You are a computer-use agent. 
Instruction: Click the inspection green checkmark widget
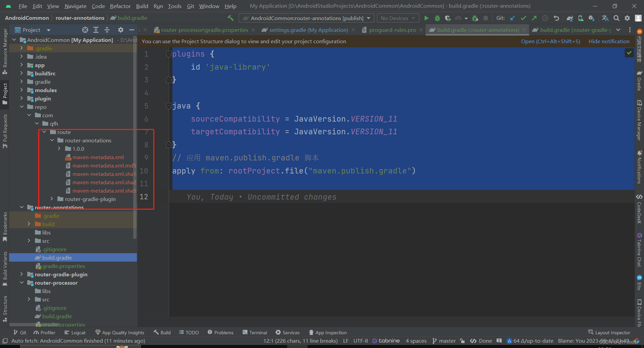coord(629,53)
